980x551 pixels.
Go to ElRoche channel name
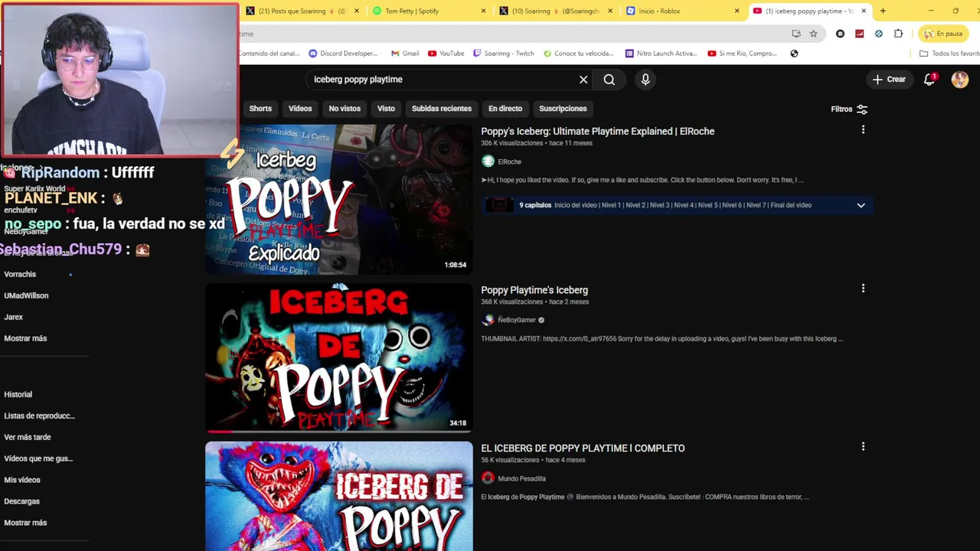click(x=509, y=161)
